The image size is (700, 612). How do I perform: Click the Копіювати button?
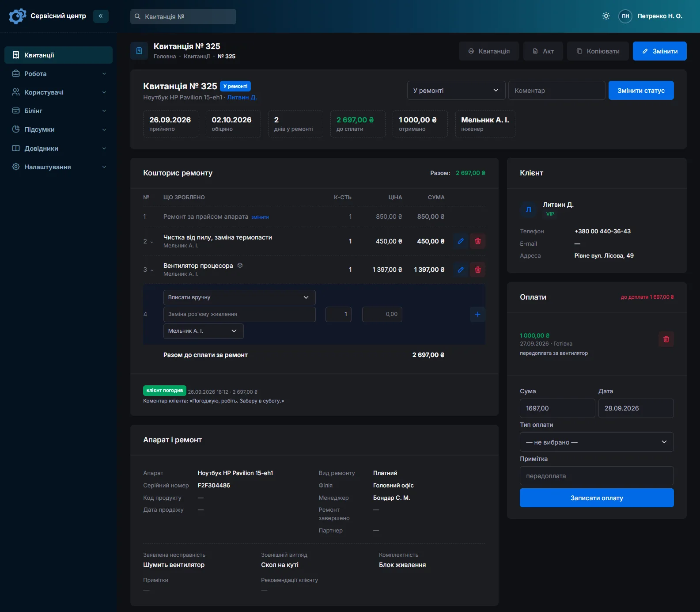(x=598, y=51)
